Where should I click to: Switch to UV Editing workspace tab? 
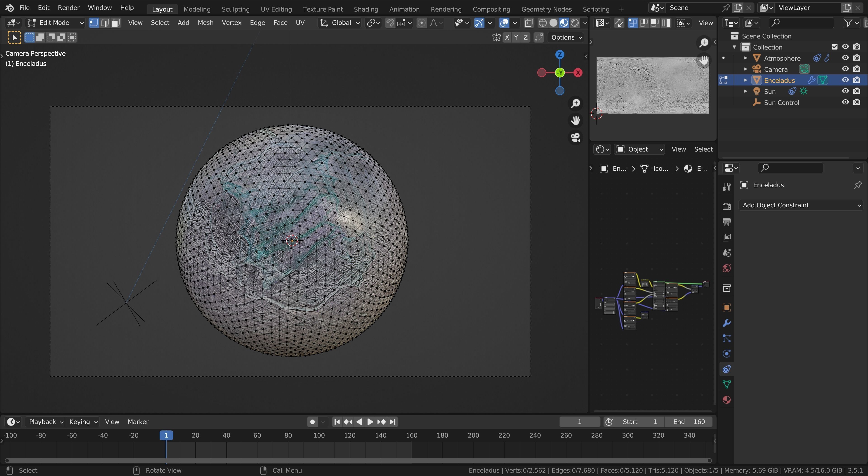coord(276,9)
